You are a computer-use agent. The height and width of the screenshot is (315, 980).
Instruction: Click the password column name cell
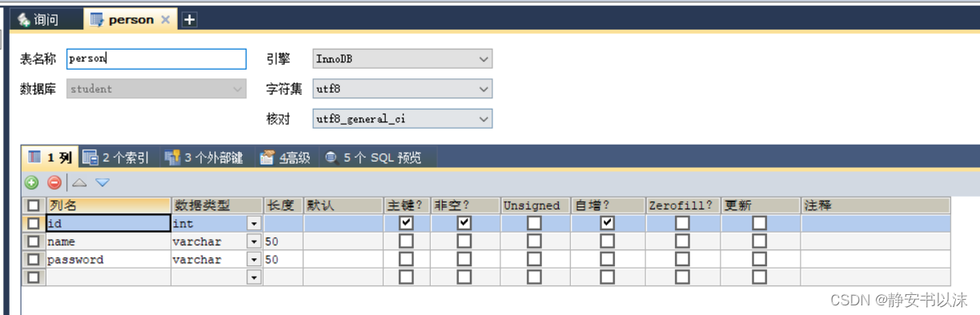[x=108, y=259]
